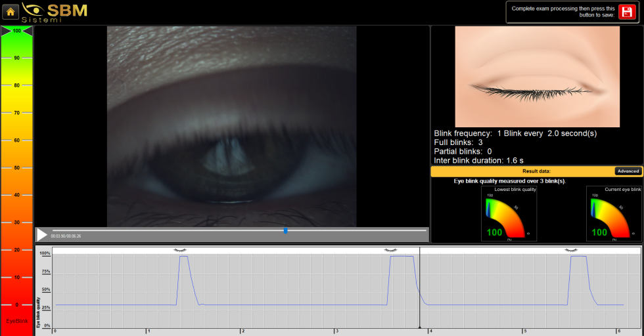Open the Advanced result data view
Image resolution: width=644 pixels, height=336 pixels.
point(628,171)
